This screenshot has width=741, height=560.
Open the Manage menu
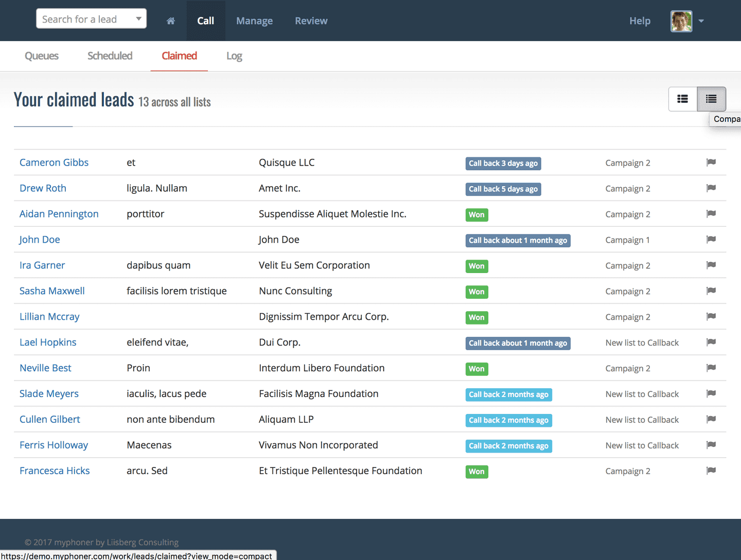[254, 21]
